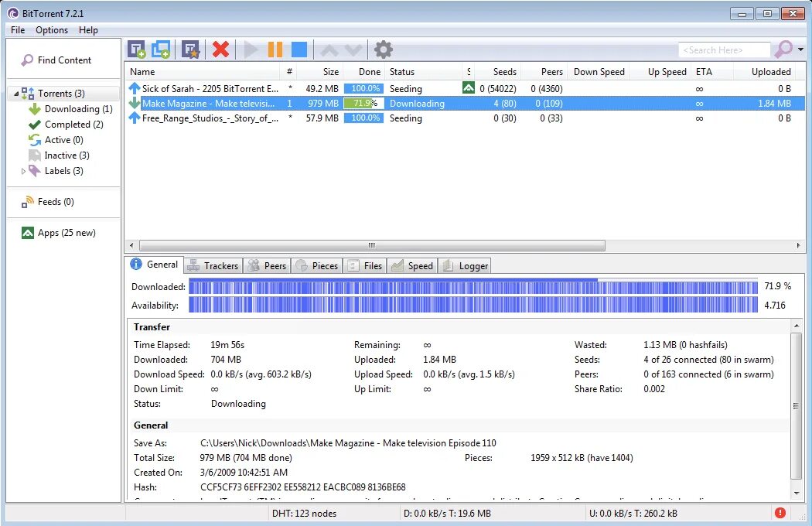The width and height of the screenshot is (812, 526).
Task: Open the Add Torrent from URL tool
Action: pos(161,48)
